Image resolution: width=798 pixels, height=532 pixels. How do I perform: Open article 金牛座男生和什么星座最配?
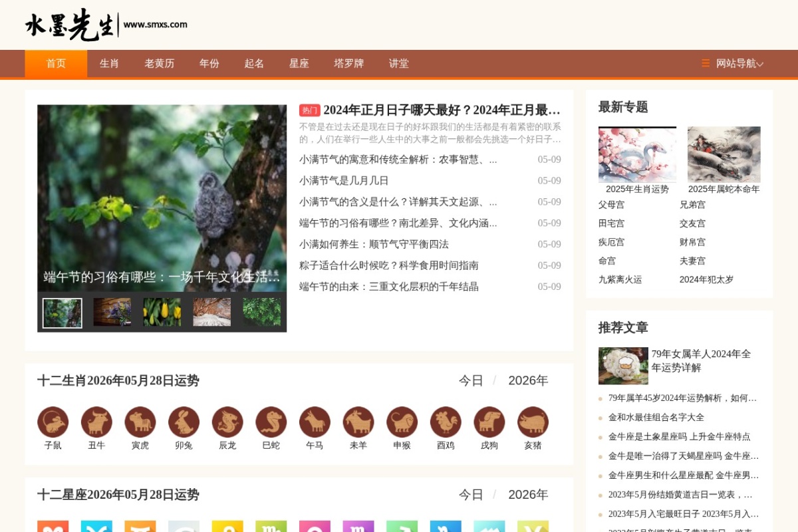pyautogui.click(x=684, y=475)
